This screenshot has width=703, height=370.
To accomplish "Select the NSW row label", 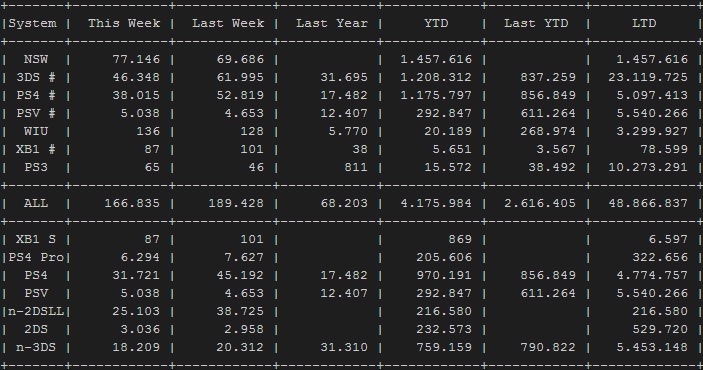I will point(36,59).
